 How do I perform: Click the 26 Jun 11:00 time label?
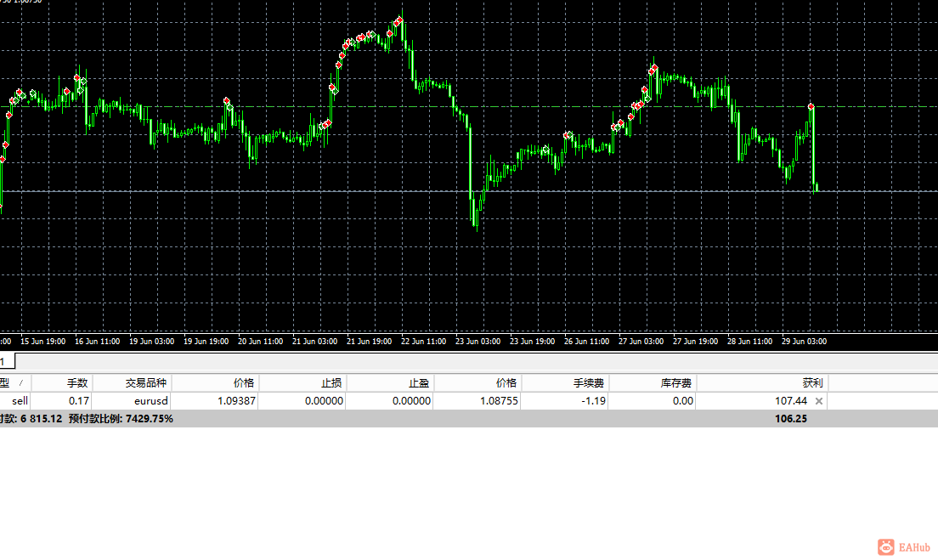tap(587, 342)
